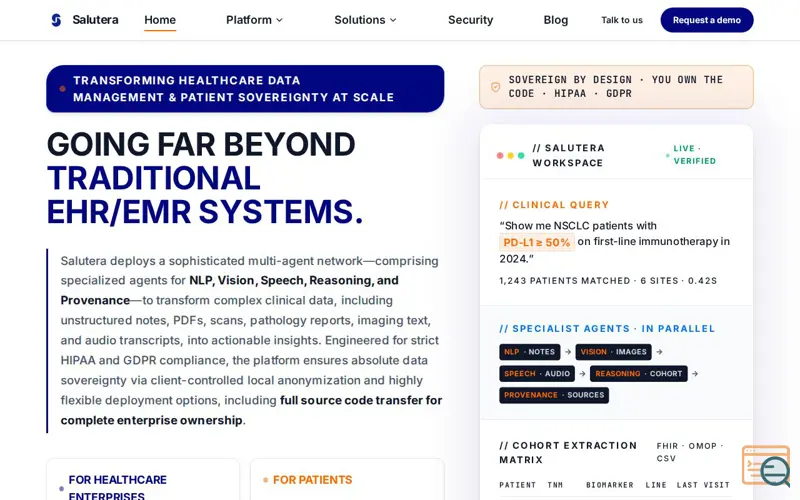800x500 pixels.
Task: Click the Request a demo button
Action: (x=707, y=20)
